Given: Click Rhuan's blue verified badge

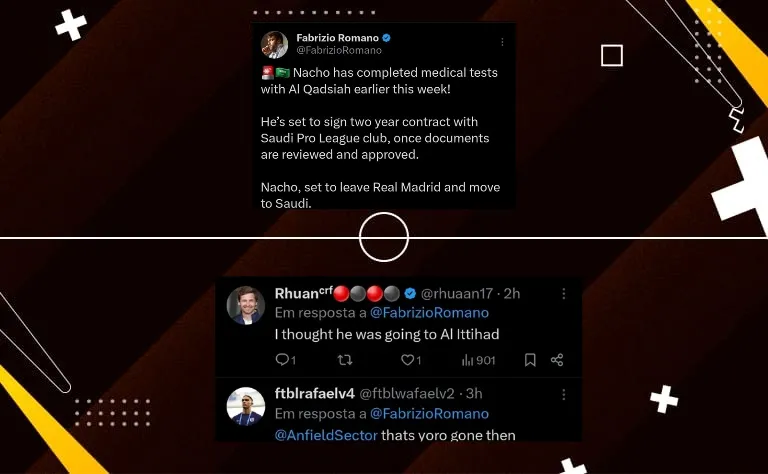Looking at the screenshot, I should (x=410, y=293).
